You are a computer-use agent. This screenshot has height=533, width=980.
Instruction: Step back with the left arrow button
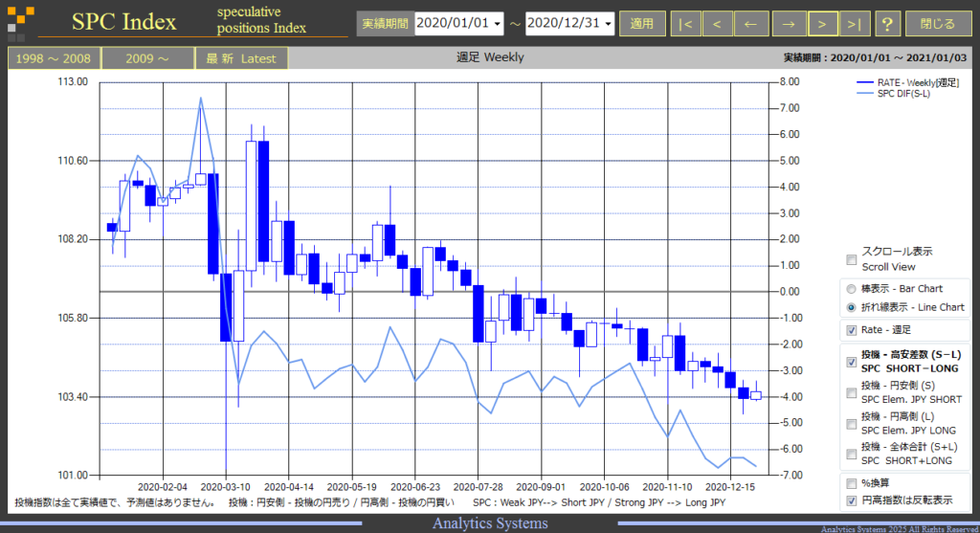[750, 24]
